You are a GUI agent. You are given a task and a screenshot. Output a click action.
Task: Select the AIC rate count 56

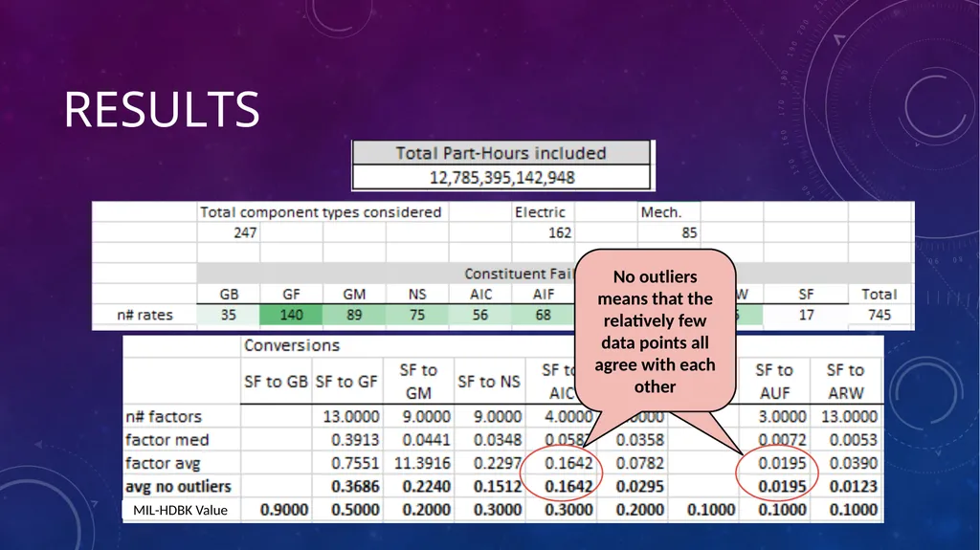480,315
